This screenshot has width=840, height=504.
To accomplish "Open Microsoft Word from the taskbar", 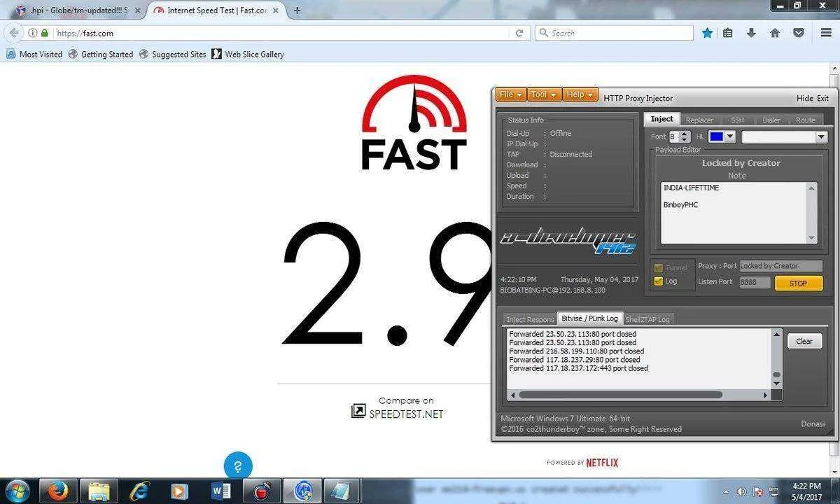I will pyautogui.click(x=220, y=491).
